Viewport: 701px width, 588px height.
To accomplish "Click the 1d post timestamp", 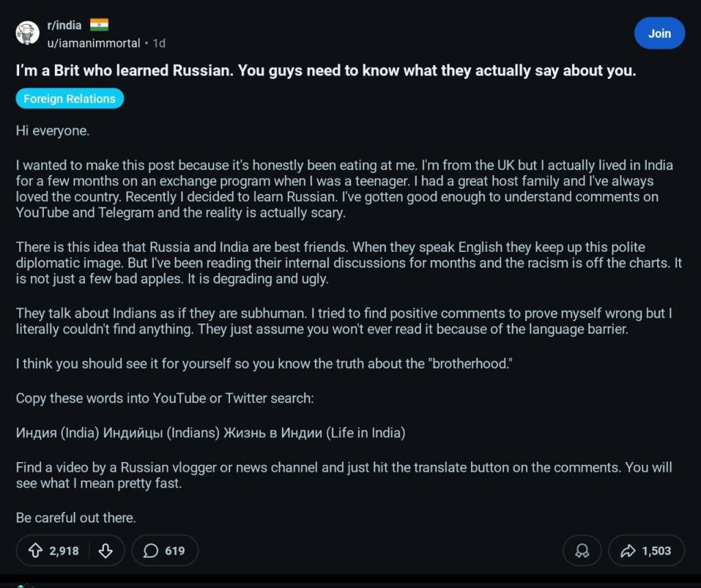I will pyautogui.click(x=159, y=43).
